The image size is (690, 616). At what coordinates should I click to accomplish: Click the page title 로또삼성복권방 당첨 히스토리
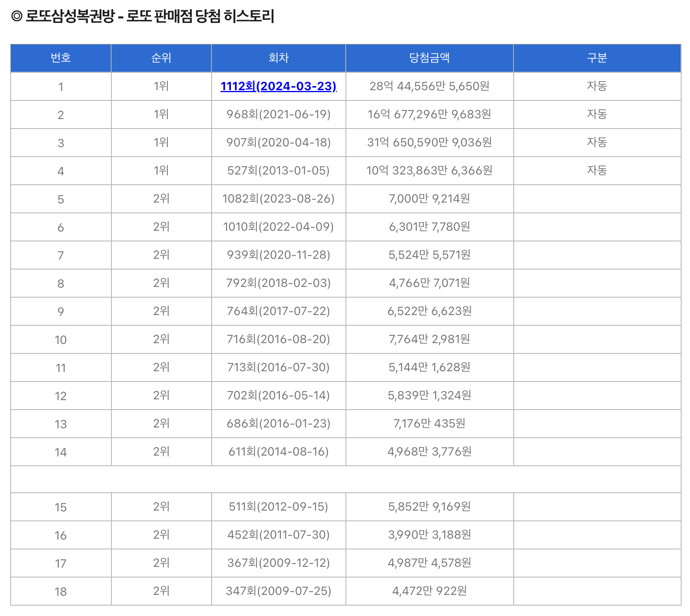pos(143,16)
